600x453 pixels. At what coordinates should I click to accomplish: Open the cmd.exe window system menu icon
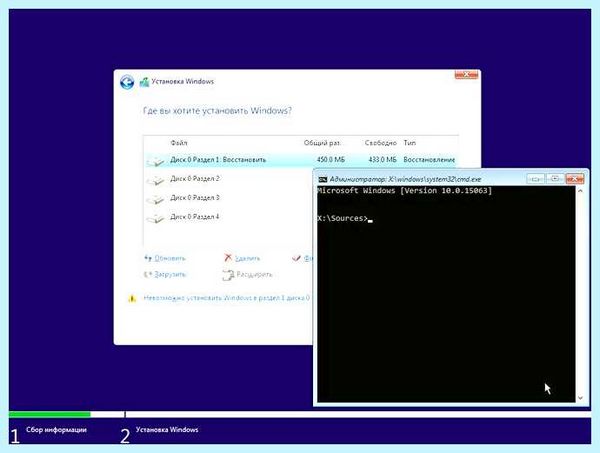tap(323, 179)
